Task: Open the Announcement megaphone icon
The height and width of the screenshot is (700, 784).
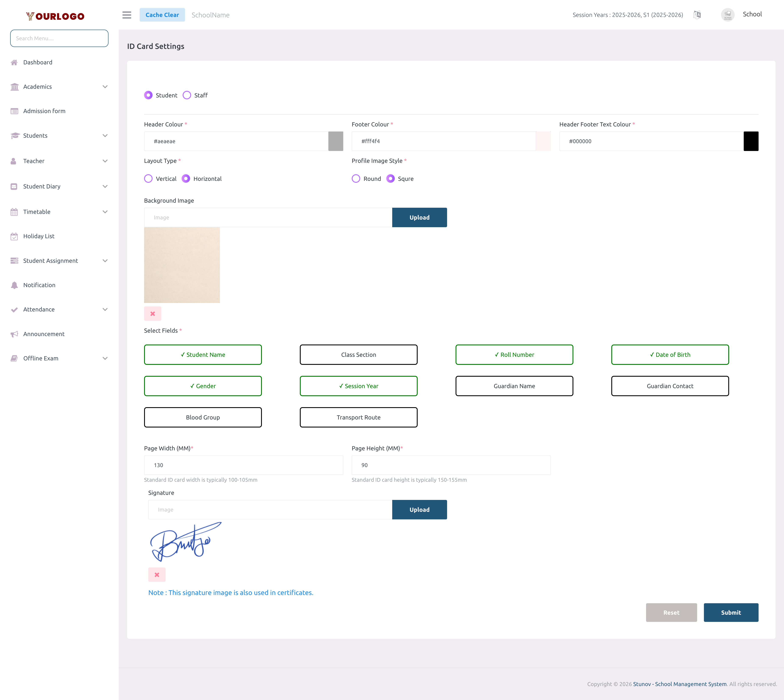Action: tap(14, 333)
